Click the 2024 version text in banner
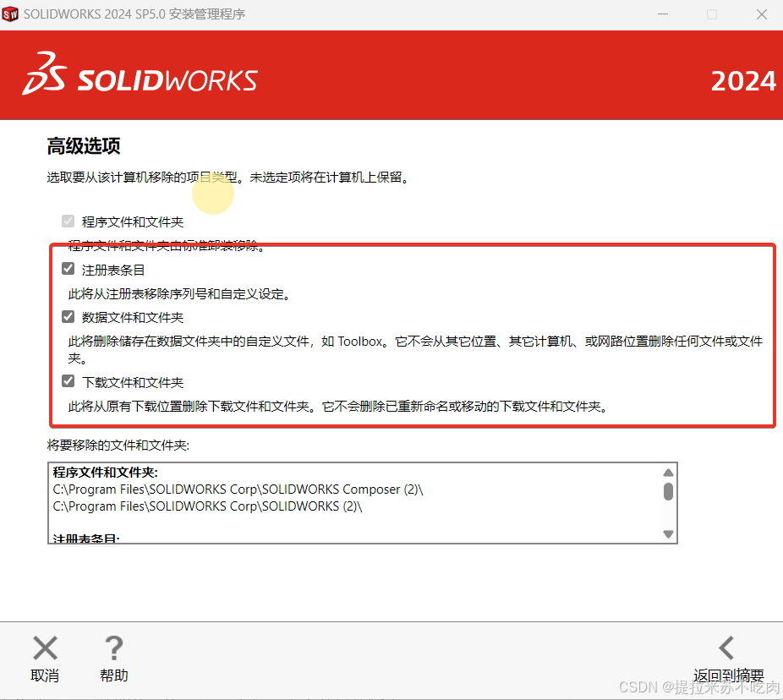 [743, 81]
